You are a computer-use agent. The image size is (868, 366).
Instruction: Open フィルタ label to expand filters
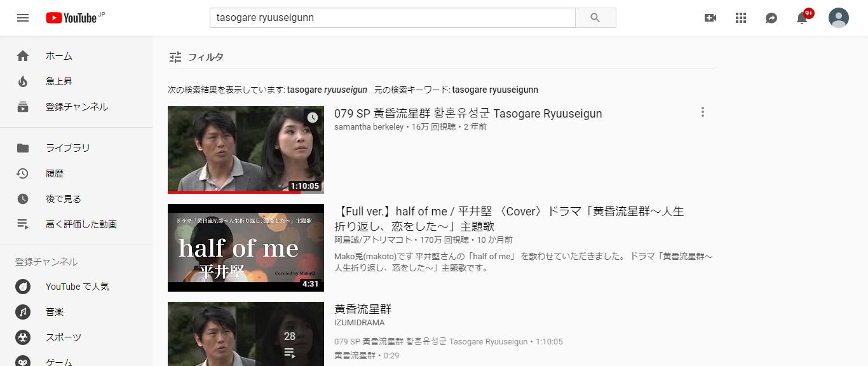(x=205, y=57)
